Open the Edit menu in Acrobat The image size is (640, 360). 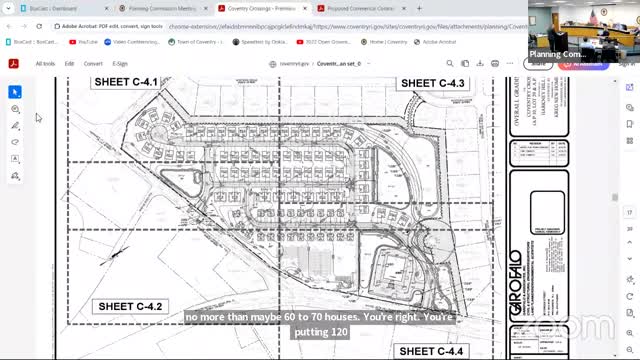click(69, 64)
